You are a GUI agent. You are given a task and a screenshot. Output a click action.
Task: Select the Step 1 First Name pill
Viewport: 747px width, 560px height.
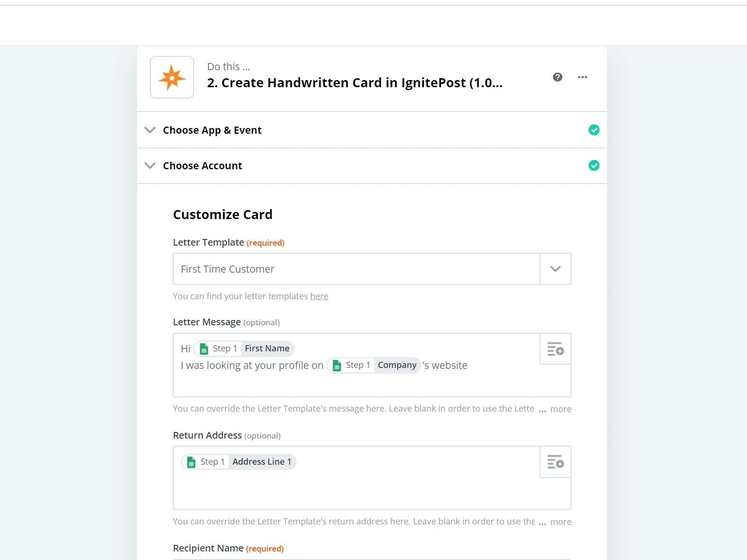(x=244, y=349)
